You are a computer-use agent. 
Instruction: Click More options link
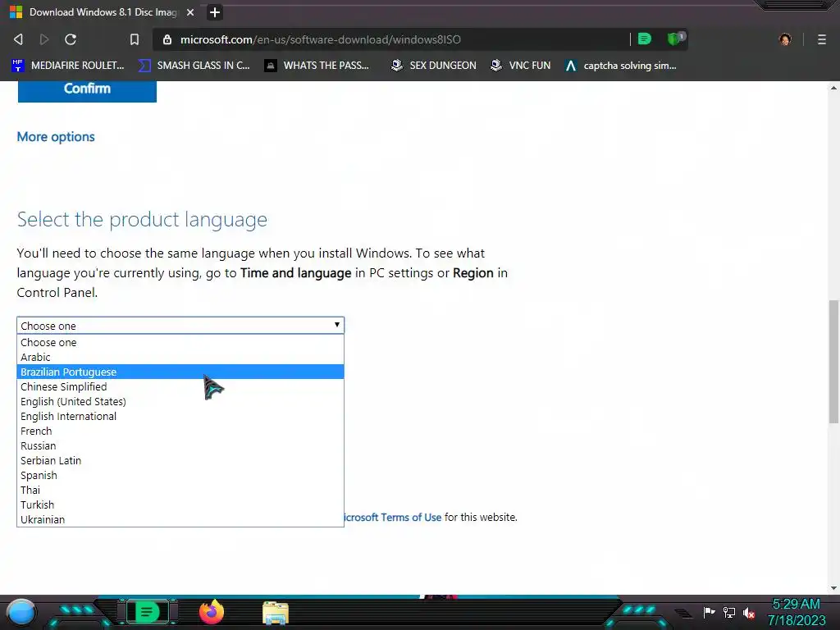point(56,137)
